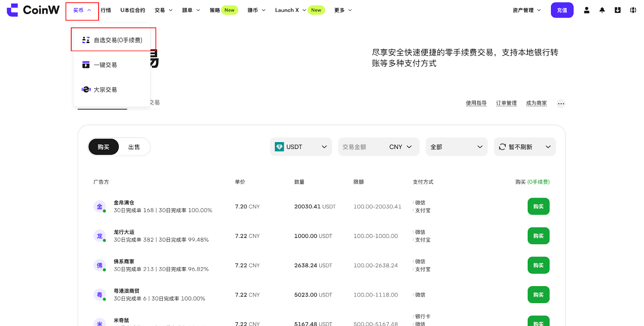
Task: Open the 成为商家 link
Action: pyautogui.click(x=537, y=103)
